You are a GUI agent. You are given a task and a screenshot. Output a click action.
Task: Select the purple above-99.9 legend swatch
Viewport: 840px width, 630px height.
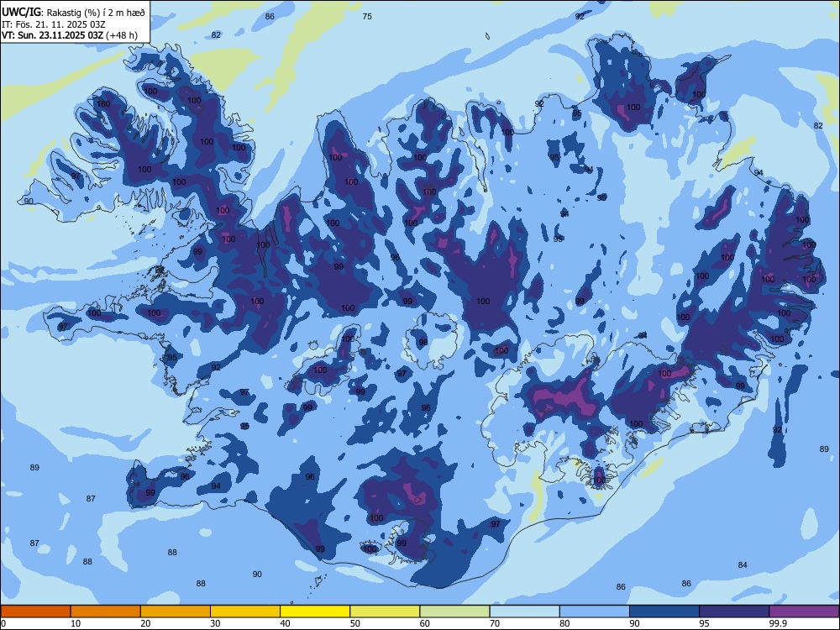804,612
